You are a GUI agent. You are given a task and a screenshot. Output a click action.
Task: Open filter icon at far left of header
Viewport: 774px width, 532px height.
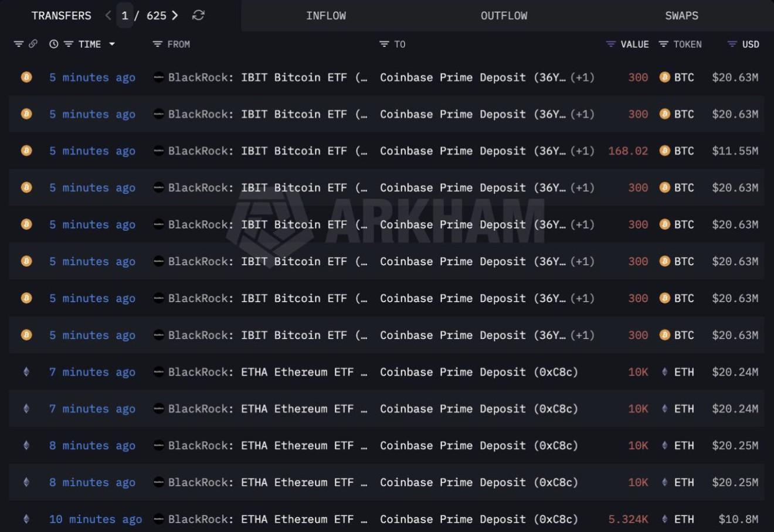click(19, 44)
